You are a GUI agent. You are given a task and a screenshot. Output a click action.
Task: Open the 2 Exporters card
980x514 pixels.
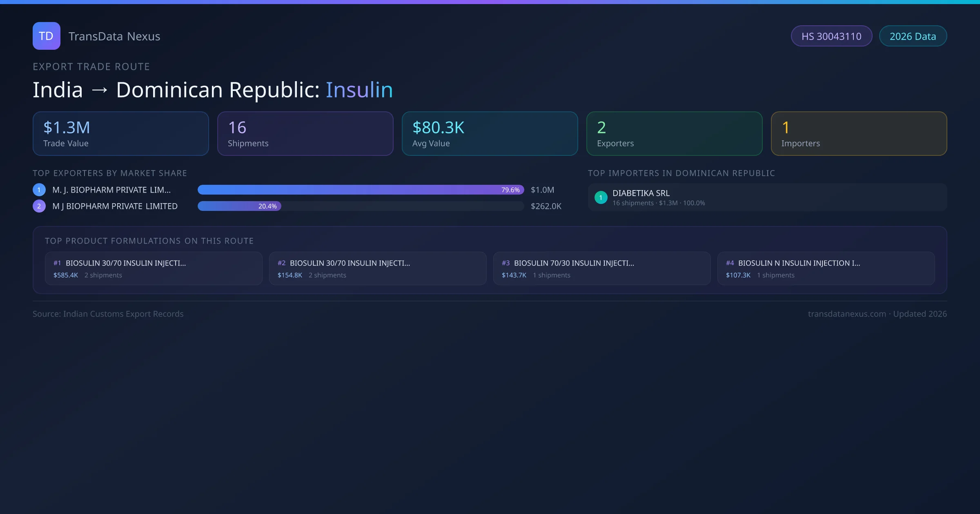(674, 134)
